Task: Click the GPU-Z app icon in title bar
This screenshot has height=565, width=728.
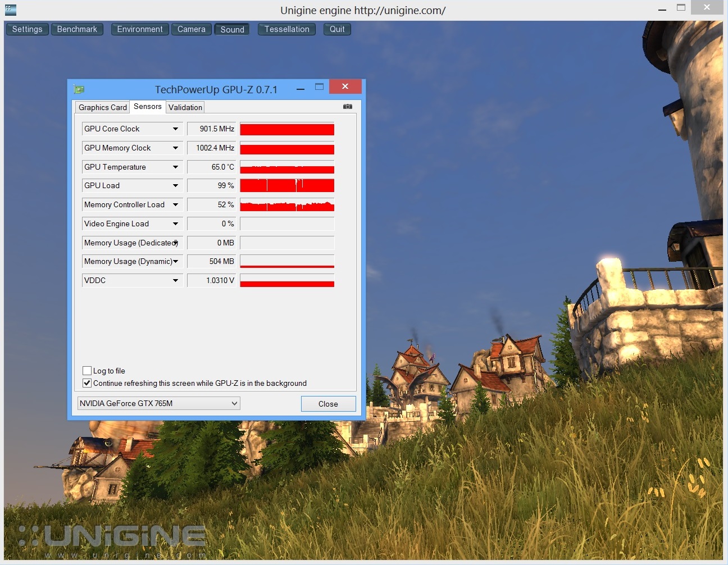Action: pos(79,89)
